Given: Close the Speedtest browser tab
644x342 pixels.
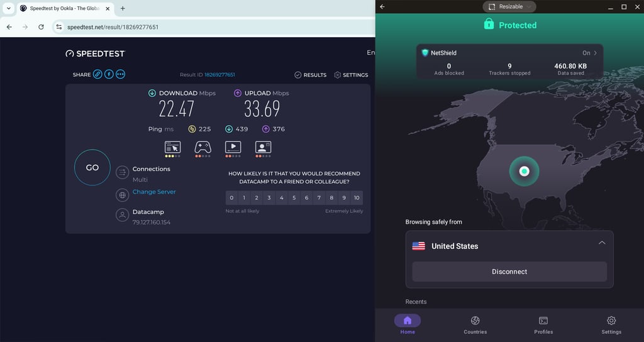Looking at the screenshot, I should coord(108,8).
